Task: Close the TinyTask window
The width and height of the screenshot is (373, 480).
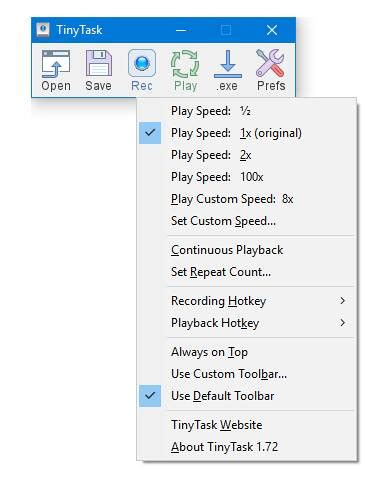Action: (x=272, y=30)
